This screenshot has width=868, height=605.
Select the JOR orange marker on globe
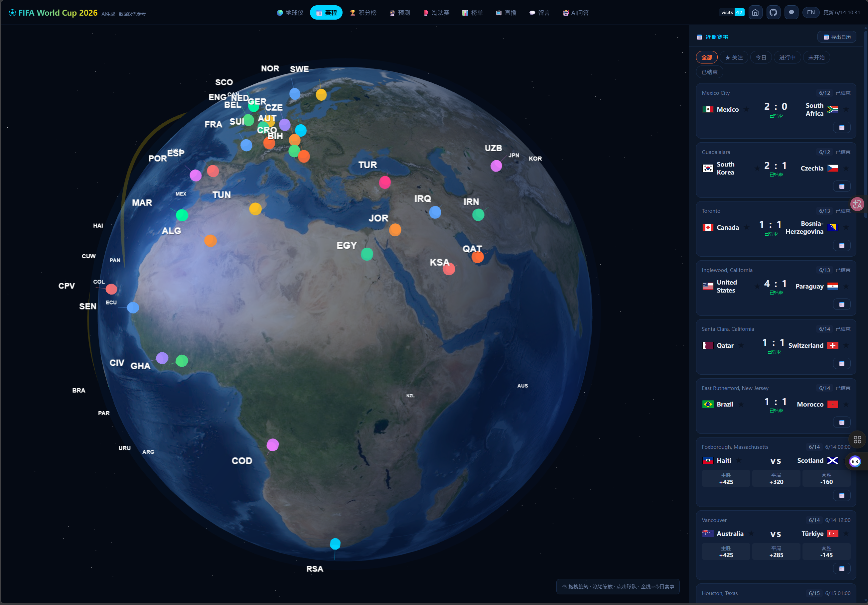pos(395,230)
